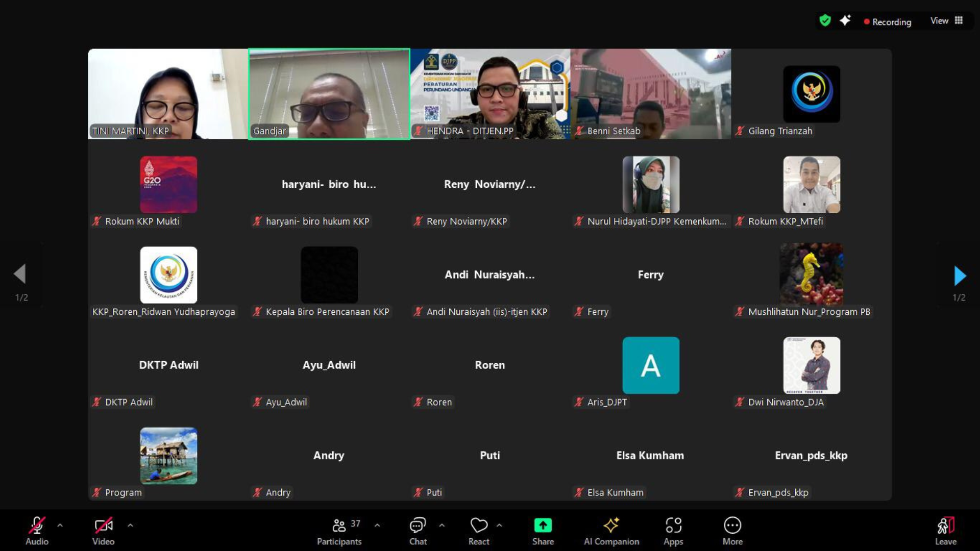Select the haryani- biro hu... name tile

point(329,184)
